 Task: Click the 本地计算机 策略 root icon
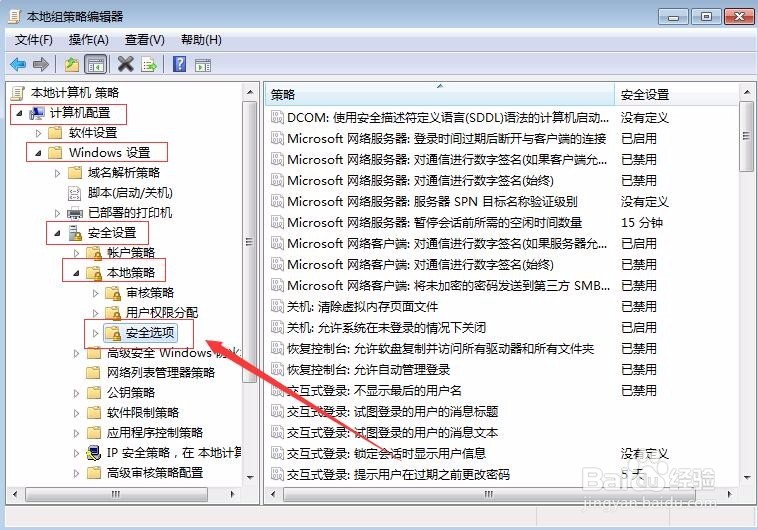pos(17,93)
